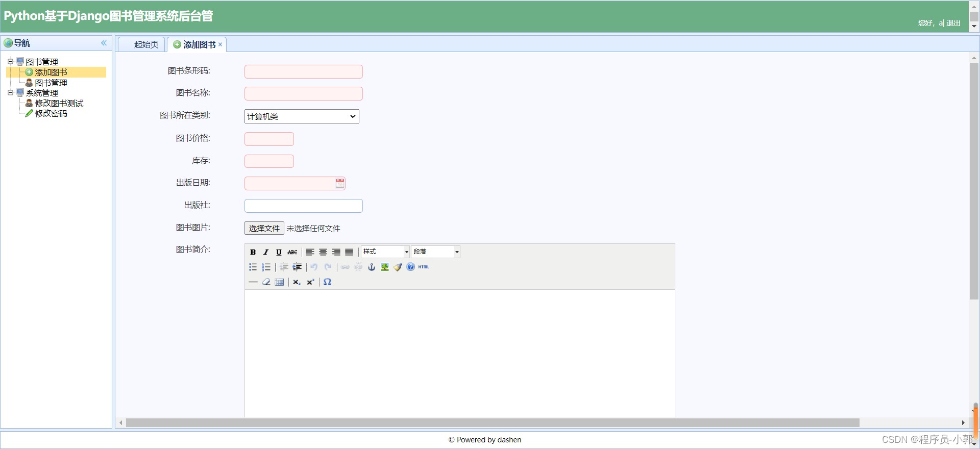Open the 样式 style dropdown
Image resolution: width=980 pixels, height=449 pixels.
[385, 252]
